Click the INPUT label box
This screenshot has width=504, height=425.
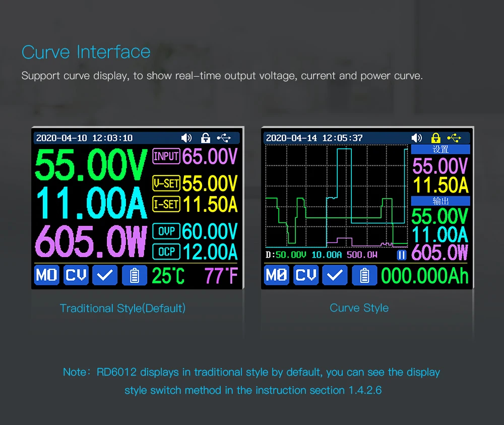[x=166, y=156]
